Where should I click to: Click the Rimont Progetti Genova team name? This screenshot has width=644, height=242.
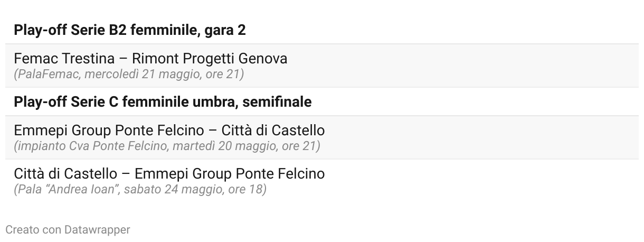(210, 58)
